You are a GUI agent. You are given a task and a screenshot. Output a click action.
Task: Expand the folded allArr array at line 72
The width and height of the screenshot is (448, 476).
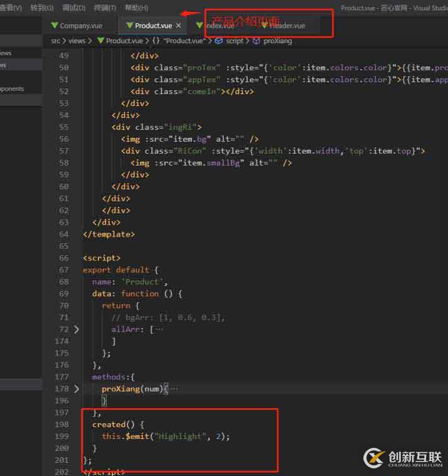[x=77, y=329]
